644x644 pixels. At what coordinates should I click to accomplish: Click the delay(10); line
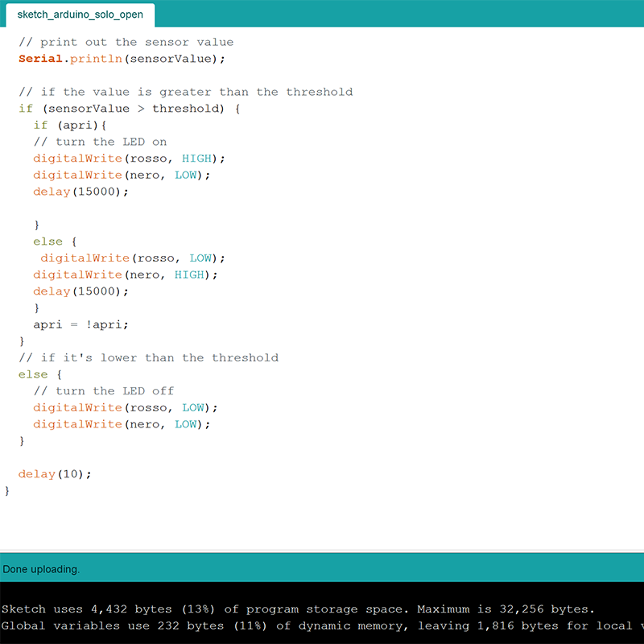[55, 474]
